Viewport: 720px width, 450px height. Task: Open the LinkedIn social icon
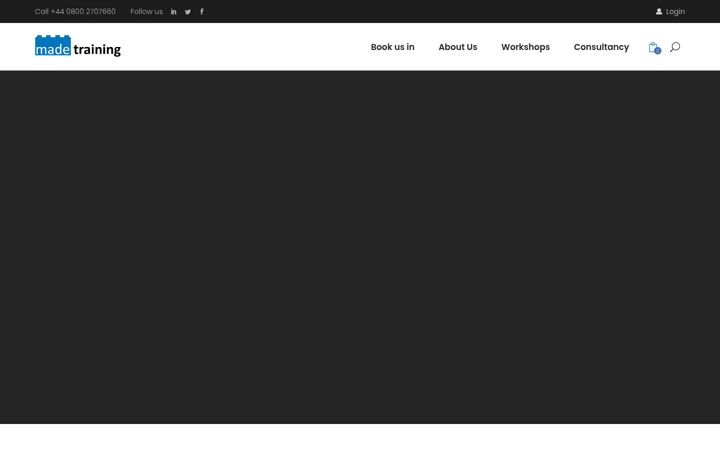(x=174, y=12)
